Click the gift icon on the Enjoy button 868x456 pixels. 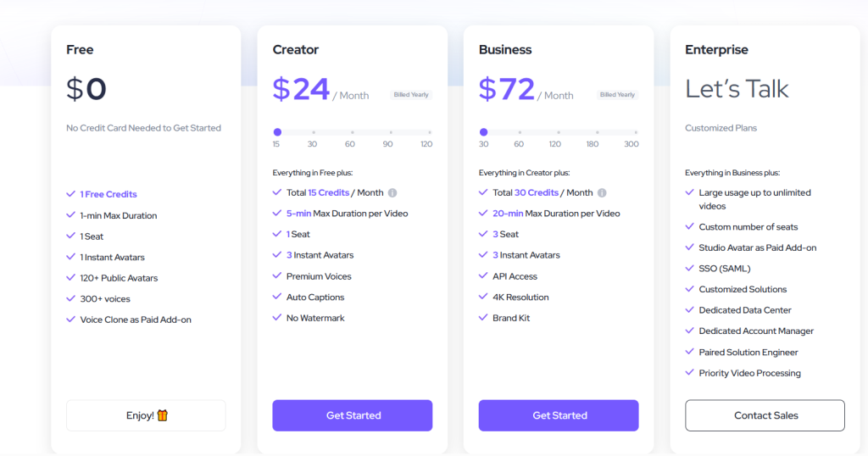pyautogui.click(x=163, y=415)
